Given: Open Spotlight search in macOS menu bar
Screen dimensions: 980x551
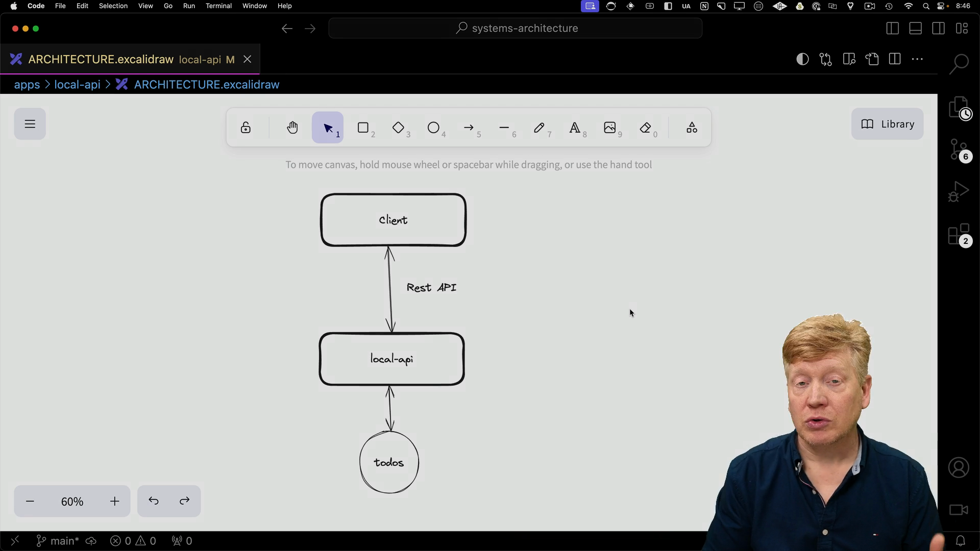Looking at the screenshot, I should 926,6.
